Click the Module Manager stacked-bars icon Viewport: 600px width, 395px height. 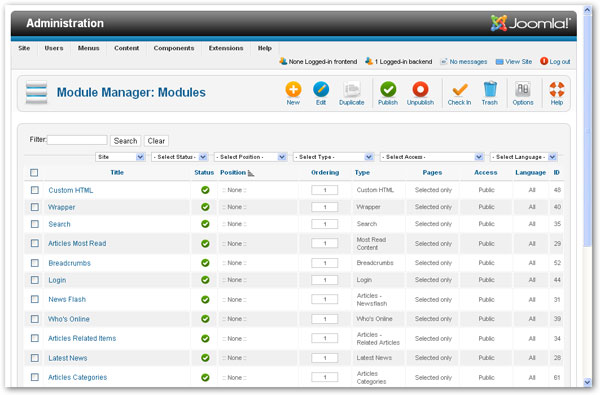[x=36, y=92]
